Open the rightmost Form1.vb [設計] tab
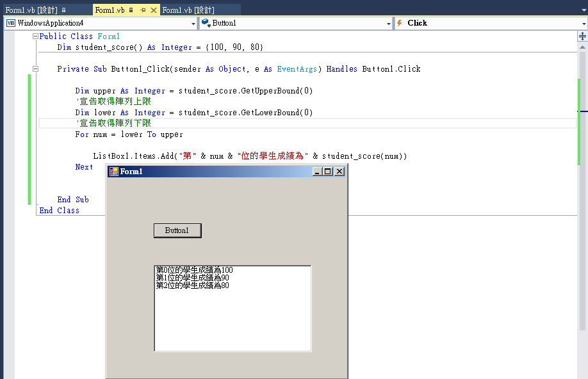588x379 pixels. [188, 10]
